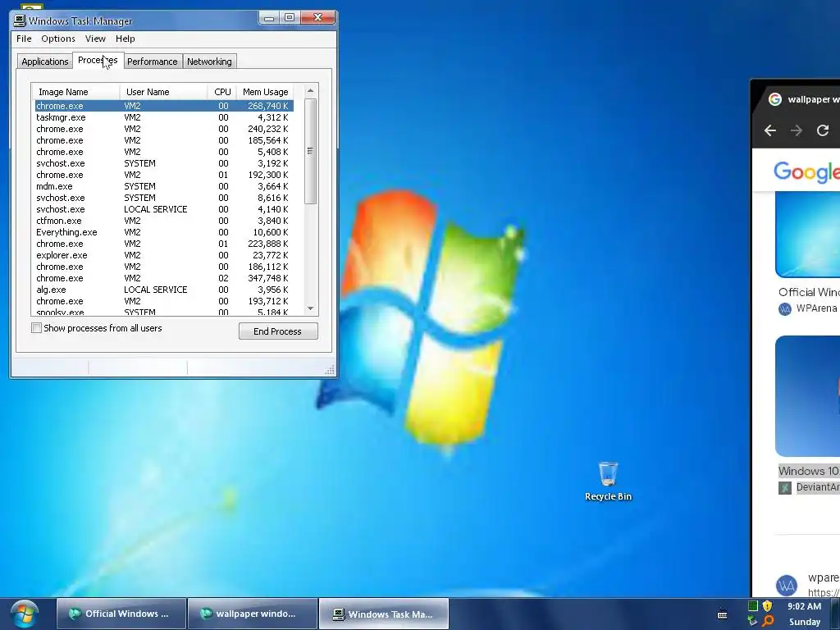Select the Everything.exe process row
The height and width of the screenshot is (630, 840).
[x=164, y=232]
